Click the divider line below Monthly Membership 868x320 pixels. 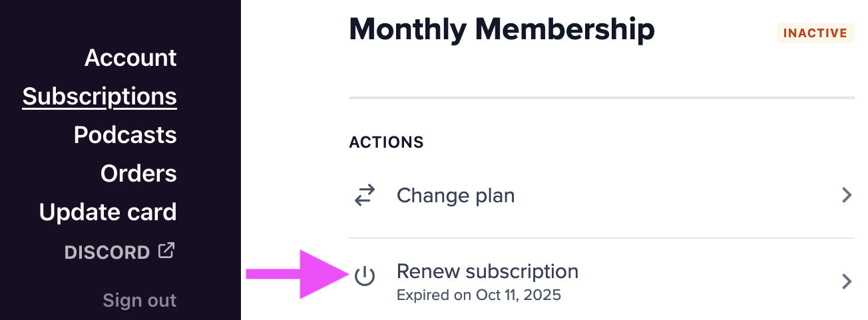pos(601,98)
